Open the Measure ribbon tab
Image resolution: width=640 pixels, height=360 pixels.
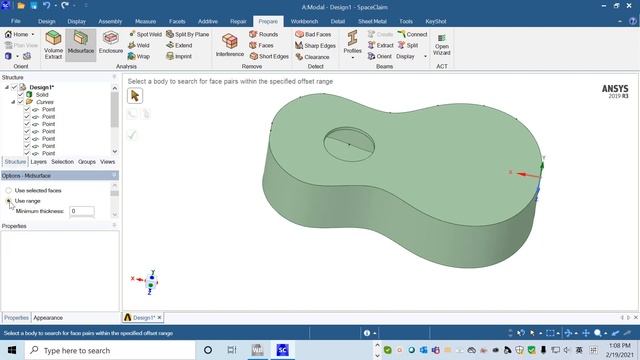tap(145, 21)
